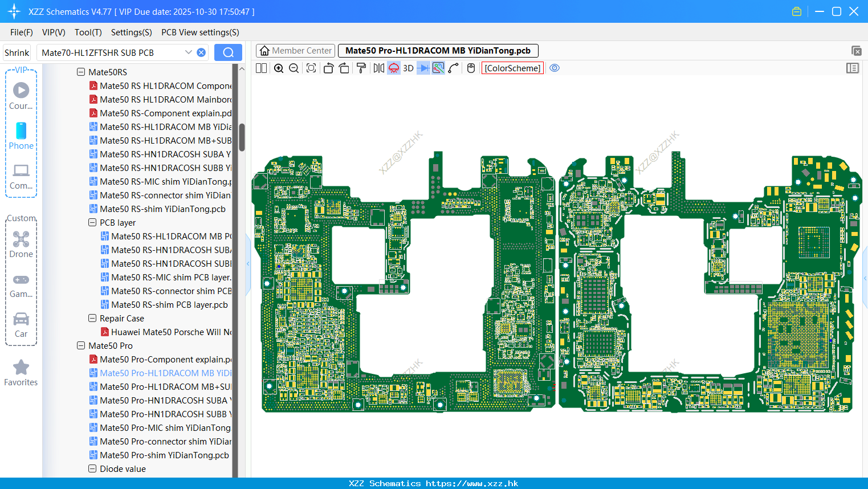
Task: Click the yellow VIP bag icon
Action: [797, 11]
